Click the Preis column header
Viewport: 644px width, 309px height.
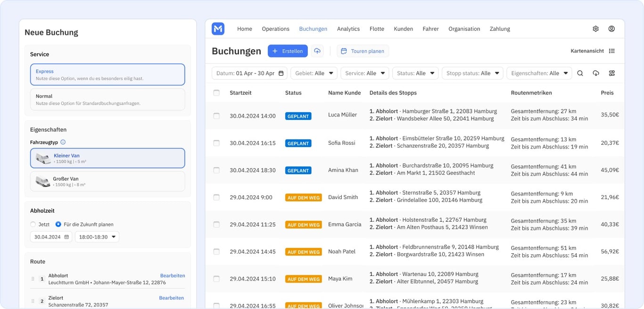point(607,93)
